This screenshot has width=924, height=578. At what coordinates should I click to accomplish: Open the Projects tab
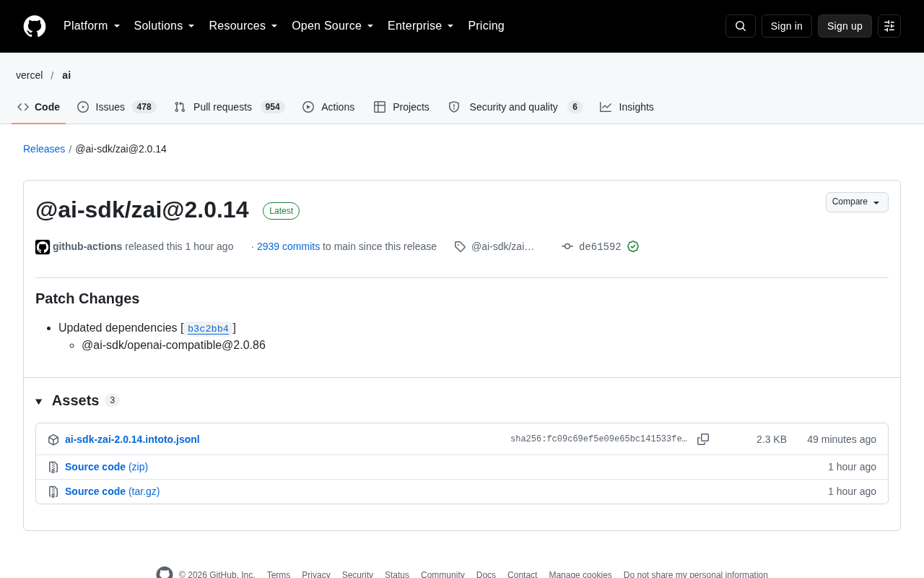401,107
